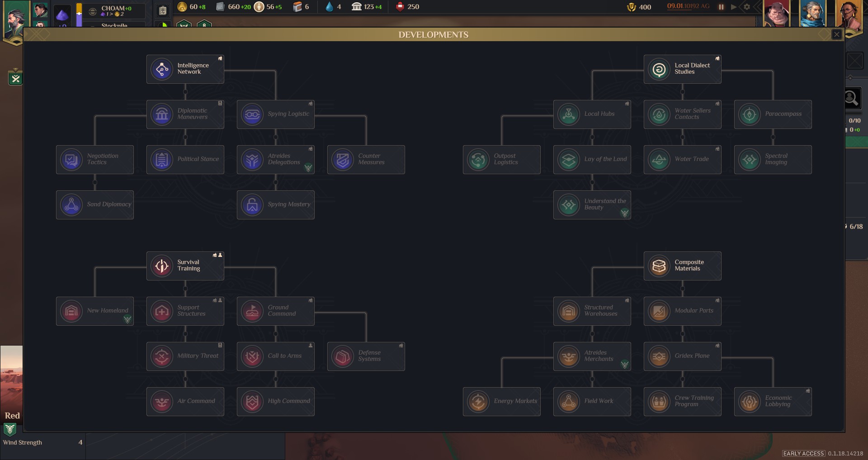Screen dimensions: 868x460
Task: Click the Ground Command development icon
Action: pos(252,311)
